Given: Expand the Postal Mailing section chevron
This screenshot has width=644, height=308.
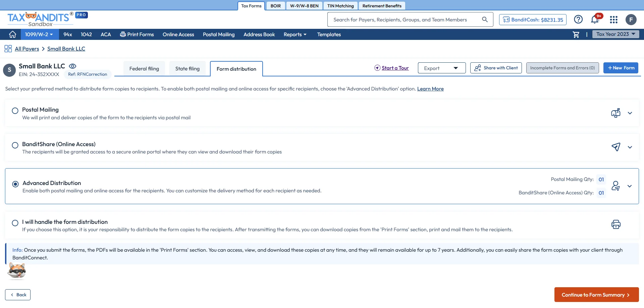Looking at the screenshot, I should coord(630,113).
